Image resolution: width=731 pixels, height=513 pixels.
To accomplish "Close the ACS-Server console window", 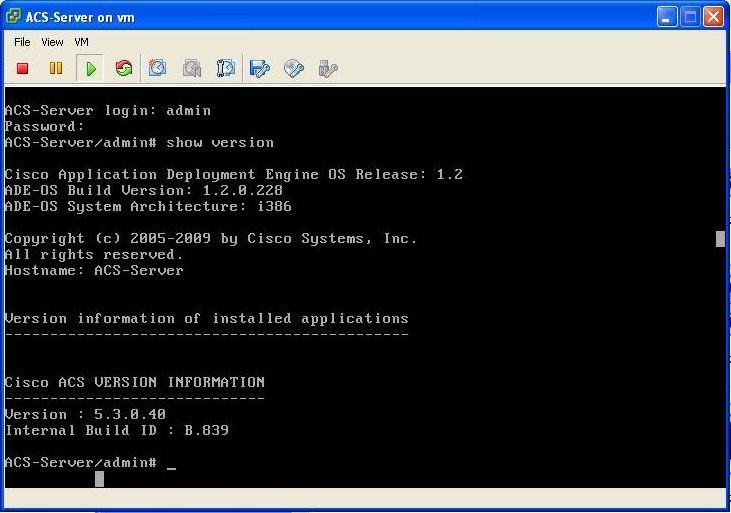I will tap(713, 17).
